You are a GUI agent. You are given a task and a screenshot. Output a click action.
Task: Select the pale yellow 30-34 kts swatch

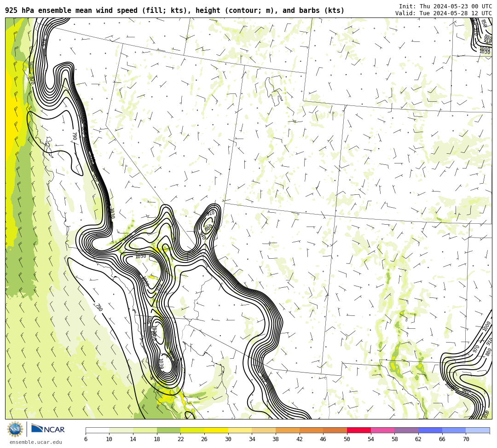click(x=240, y=430)
